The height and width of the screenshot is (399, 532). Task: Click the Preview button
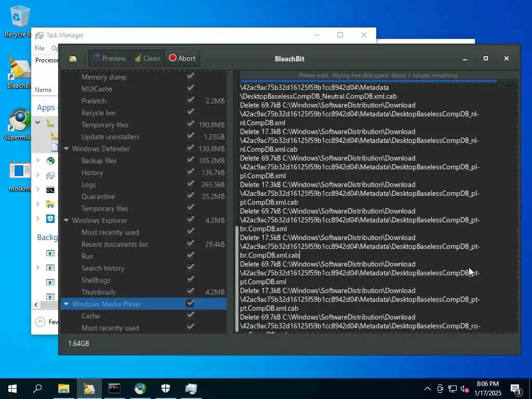109,58
